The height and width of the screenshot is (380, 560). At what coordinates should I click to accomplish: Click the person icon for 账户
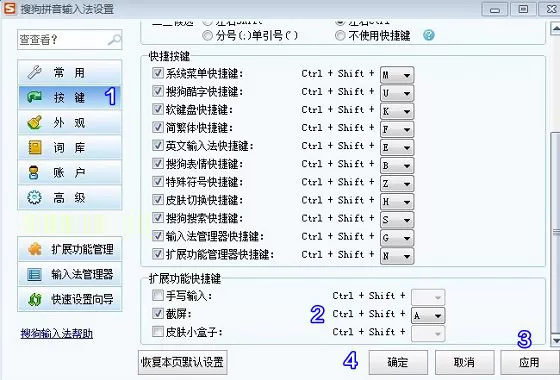coord(34,172)
